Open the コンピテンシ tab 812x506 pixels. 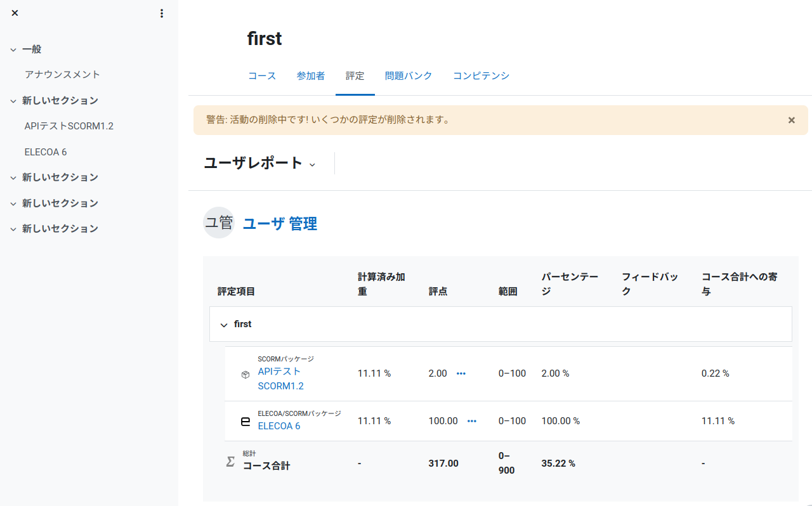click(x=480, y=76)
